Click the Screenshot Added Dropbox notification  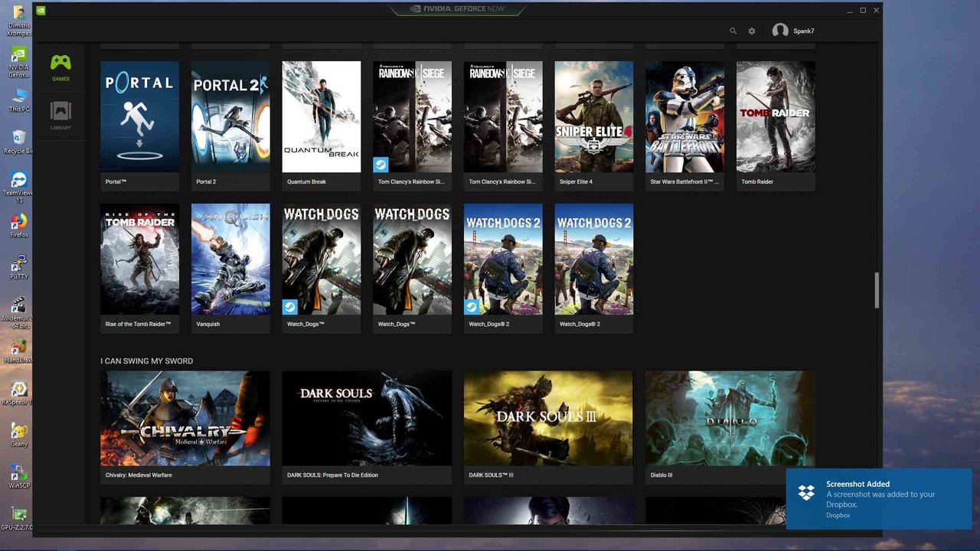pos(879,499)
